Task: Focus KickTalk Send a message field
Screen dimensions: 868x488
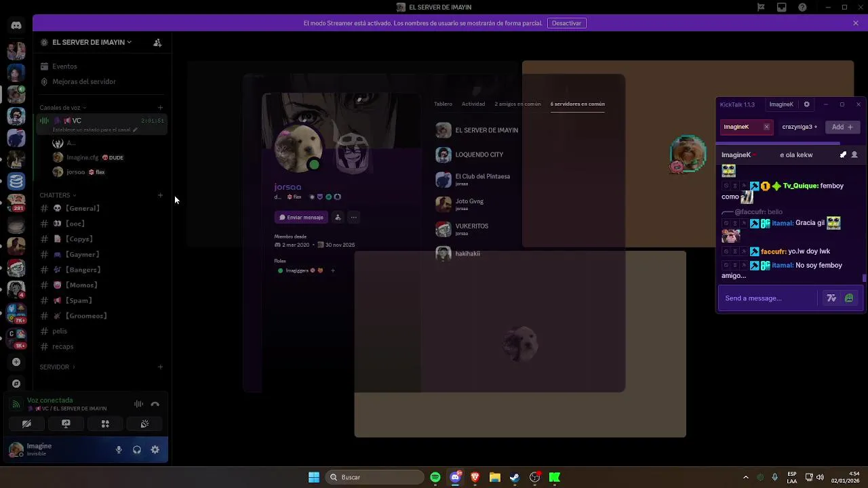Action: (768, 298)
